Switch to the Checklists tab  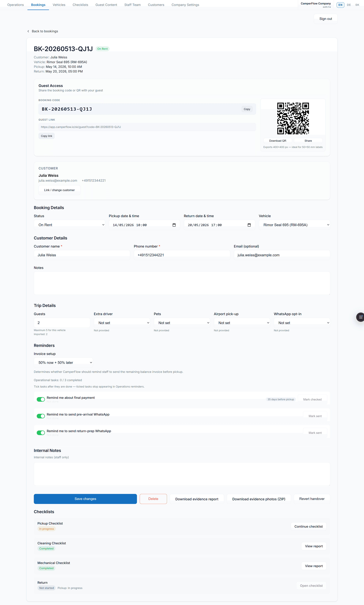click(x=80, y=5)
